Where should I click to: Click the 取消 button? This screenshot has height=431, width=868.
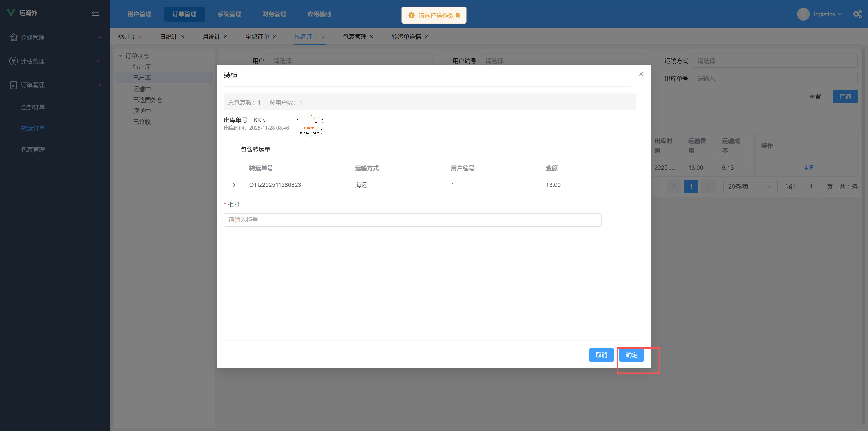(x=601, y=355)
